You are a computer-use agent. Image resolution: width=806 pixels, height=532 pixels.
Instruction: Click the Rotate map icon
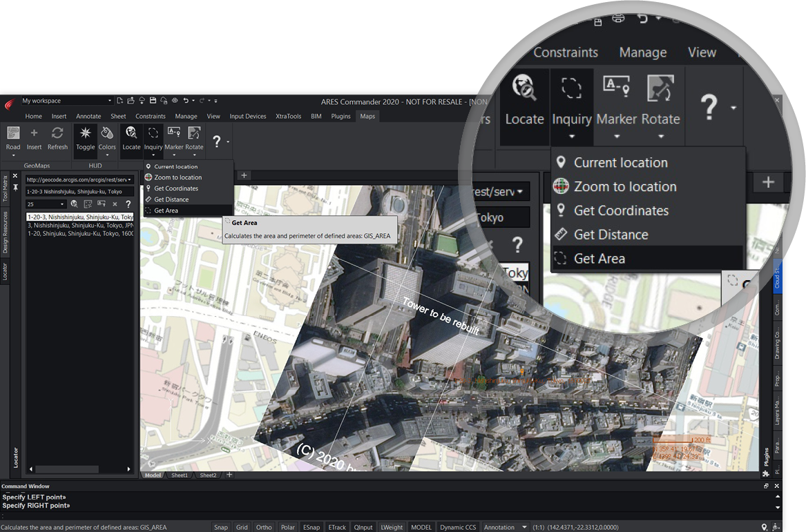click(x=194, y=133)
